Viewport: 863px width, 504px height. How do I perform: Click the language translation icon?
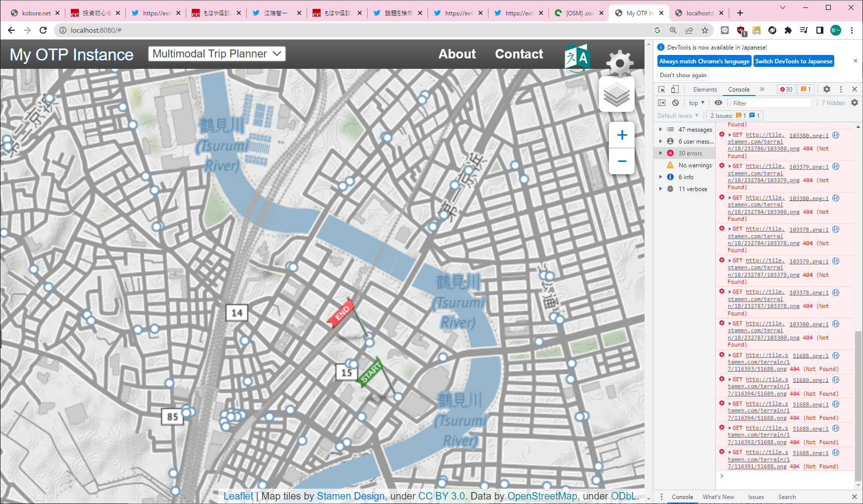tap(577, 57)
